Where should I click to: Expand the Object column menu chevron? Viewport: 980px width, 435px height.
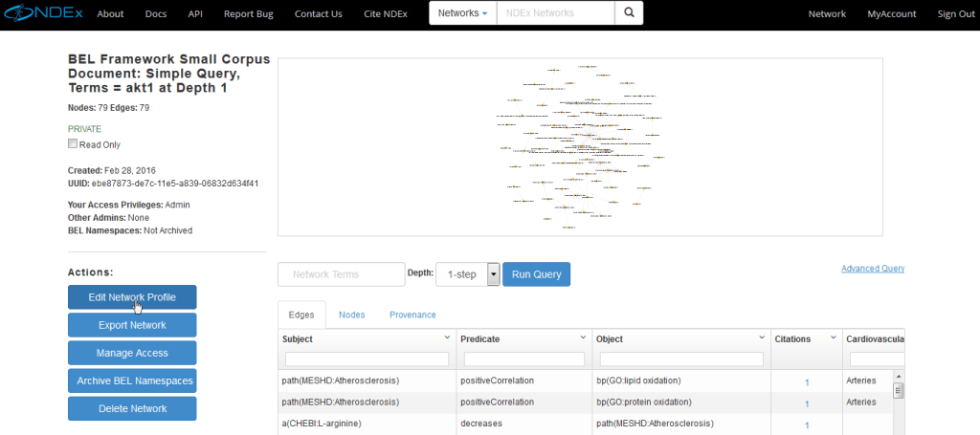(x=762, y=337)
